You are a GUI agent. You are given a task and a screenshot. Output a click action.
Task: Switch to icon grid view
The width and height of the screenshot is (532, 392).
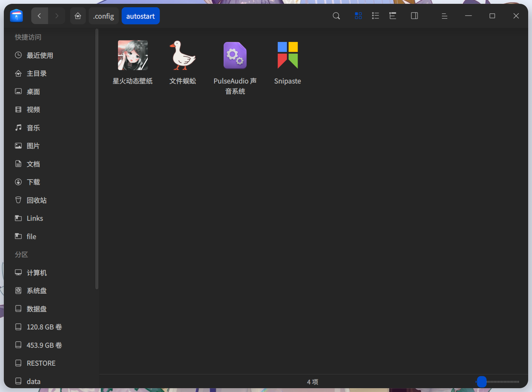[x=358, y=16]
